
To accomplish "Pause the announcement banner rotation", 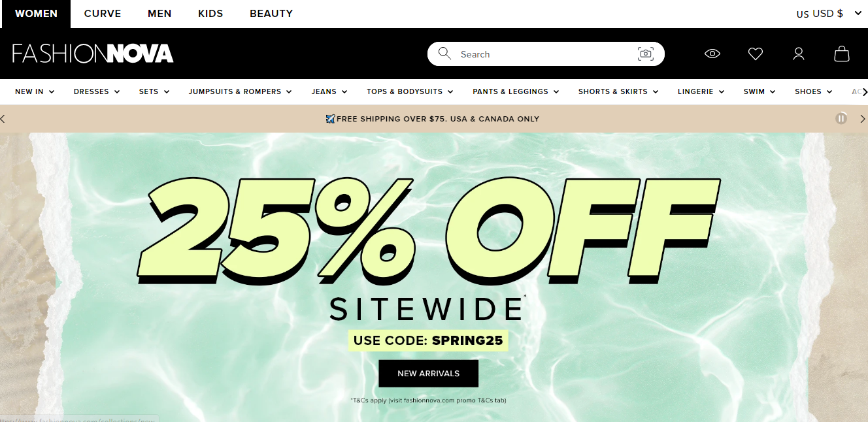I will tap(841, 118).
